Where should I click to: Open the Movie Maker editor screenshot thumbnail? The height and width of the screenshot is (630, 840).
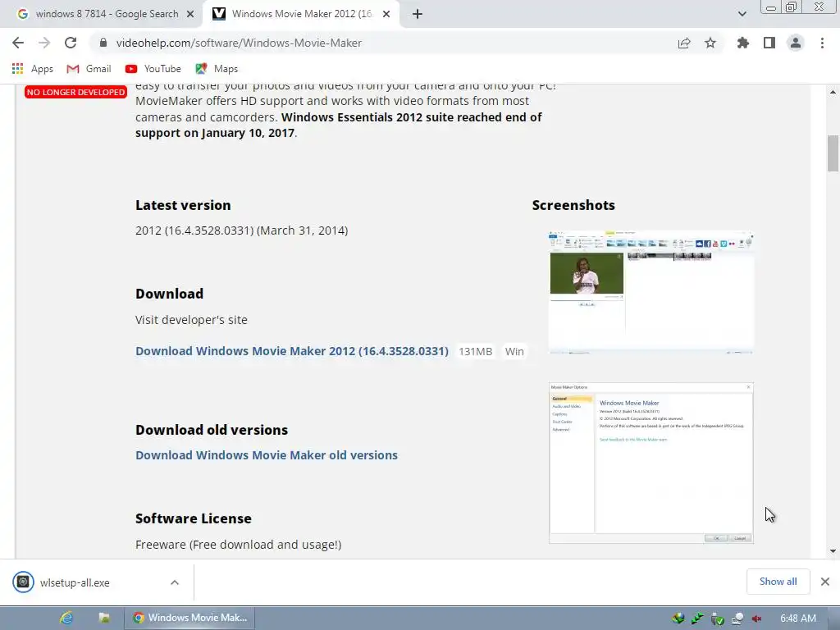point(651,293)
